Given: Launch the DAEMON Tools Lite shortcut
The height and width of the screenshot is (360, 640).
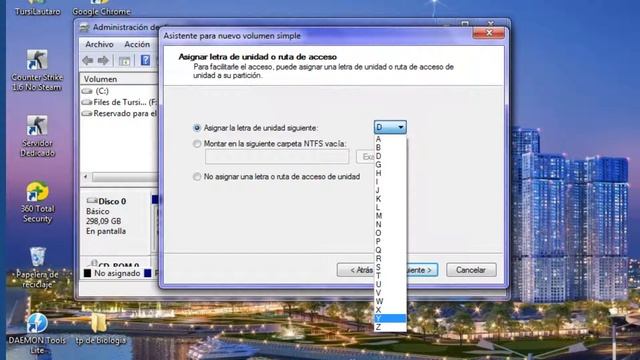Looking at the screenshot, I should tap(37, 333).
